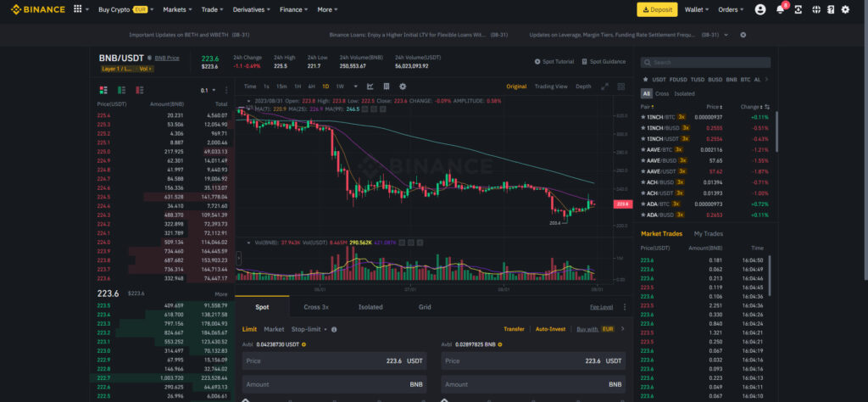Click the sell-side Amount input field
868x402 pixels.
pos(533,384)
